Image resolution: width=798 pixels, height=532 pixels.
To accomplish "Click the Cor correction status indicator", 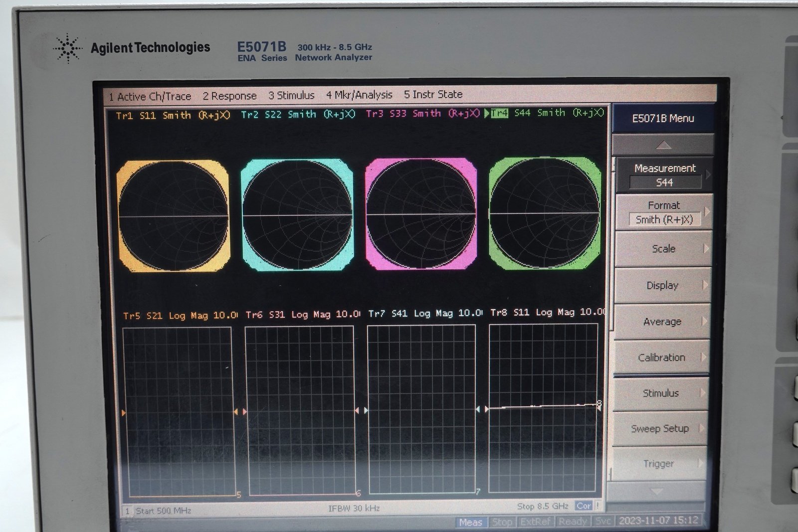I will click(583, 506).
